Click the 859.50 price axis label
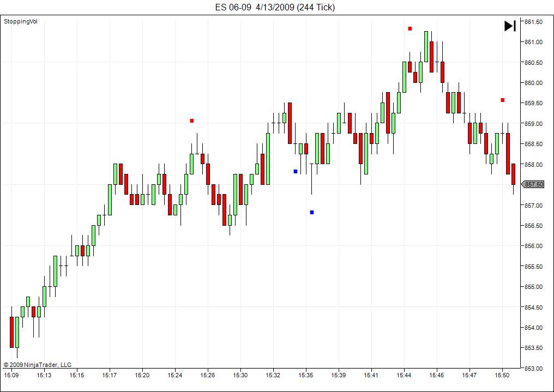Screen dimensions: 554x392 (533, 103)
